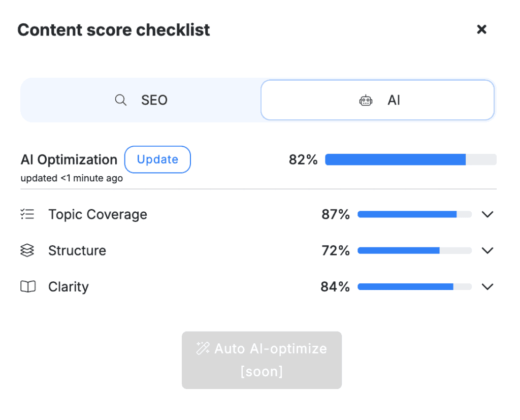Expand the Topic Coverage section chevron
Viewport: 520px width, 420px height.
click(x=487, y=214)
